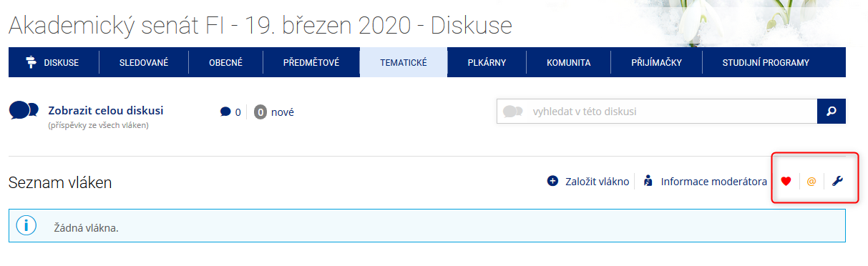Switch to the Obecné tab
Viewport: 868px width, 266px height.
(226, 62)
